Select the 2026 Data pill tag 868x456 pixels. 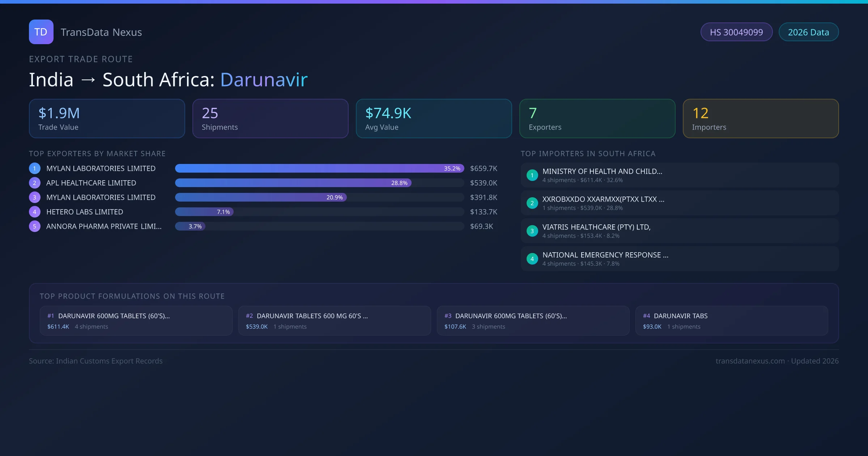tap(808, 32)
